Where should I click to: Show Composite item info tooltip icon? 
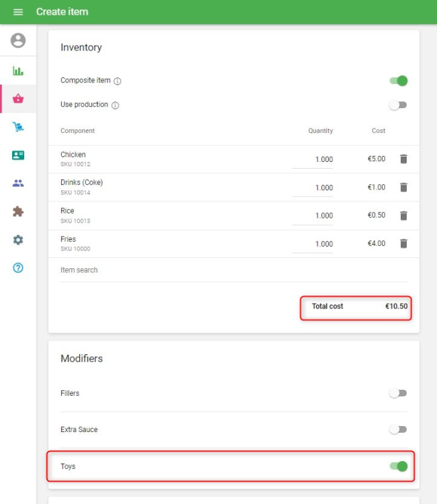pyautogui.click(x=118, y=81)
